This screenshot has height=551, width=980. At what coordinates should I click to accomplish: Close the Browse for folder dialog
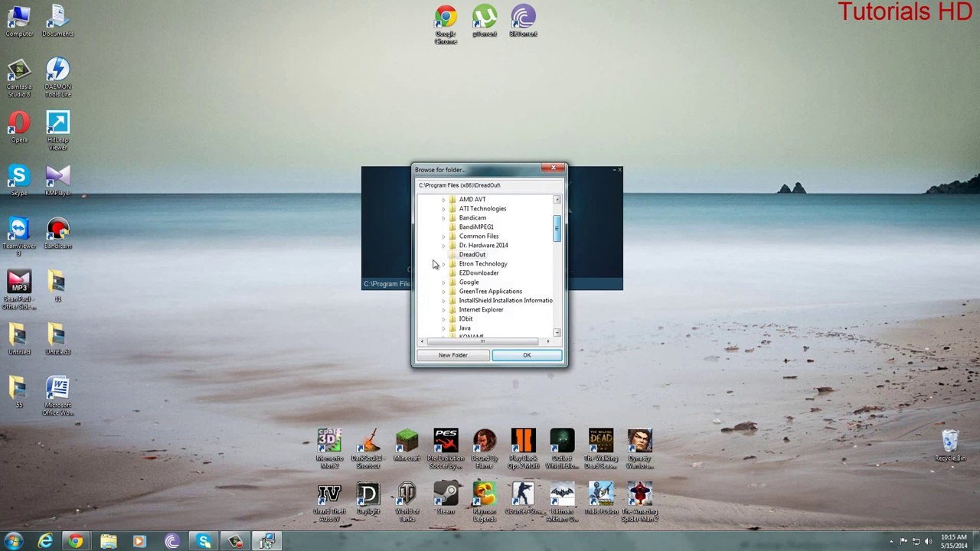tap(553, 168)
